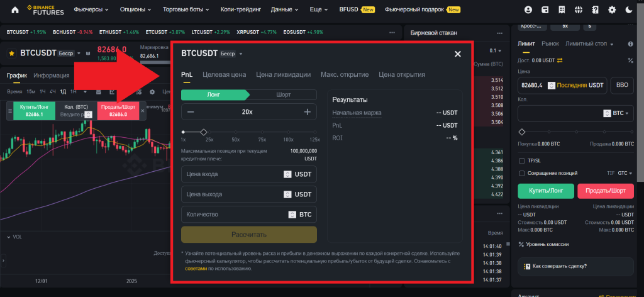
Task: Open the orders receipt icon
Action: [562, 10]
